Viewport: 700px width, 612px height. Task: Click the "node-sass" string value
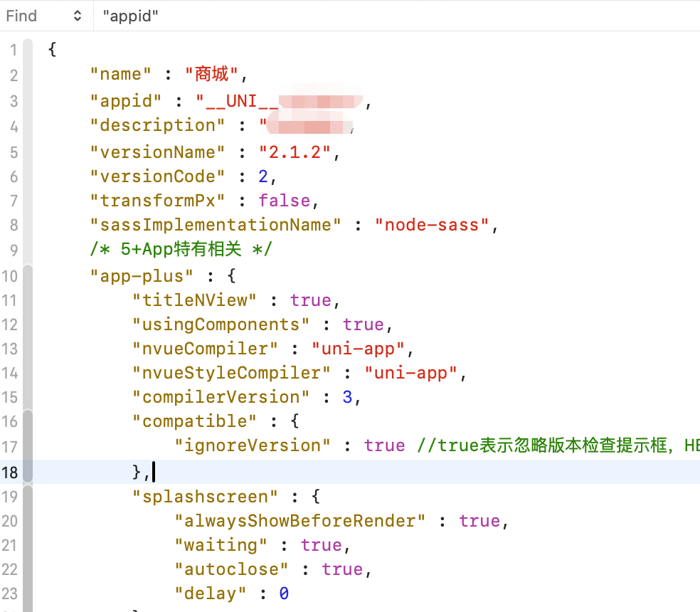(437, 225)
